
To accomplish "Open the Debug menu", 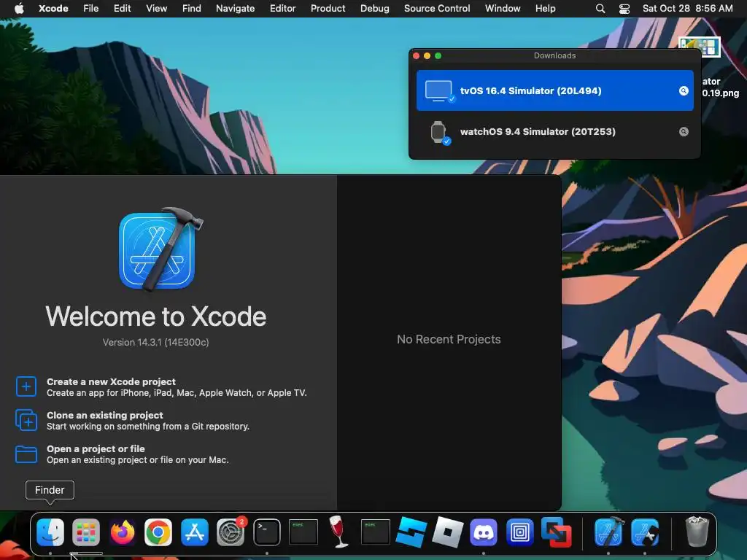I will (374, 9).
